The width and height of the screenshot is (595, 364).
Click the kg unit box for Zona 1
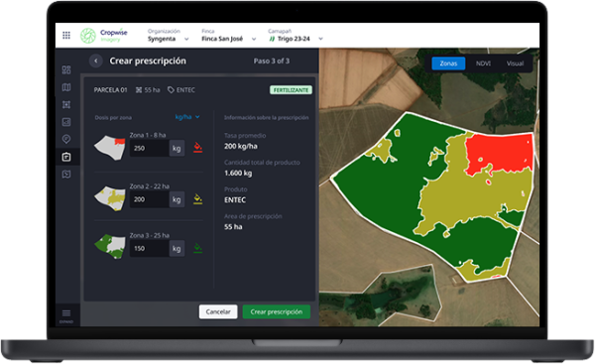point(177,148)
